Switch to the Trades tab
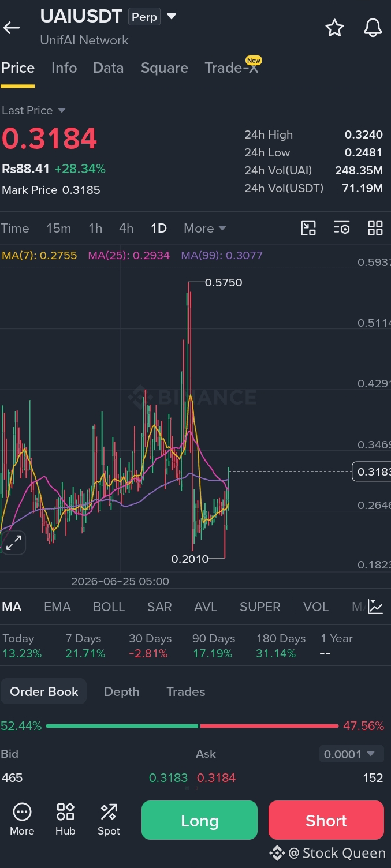The image size is (391, 868). [x=186, y=691]
